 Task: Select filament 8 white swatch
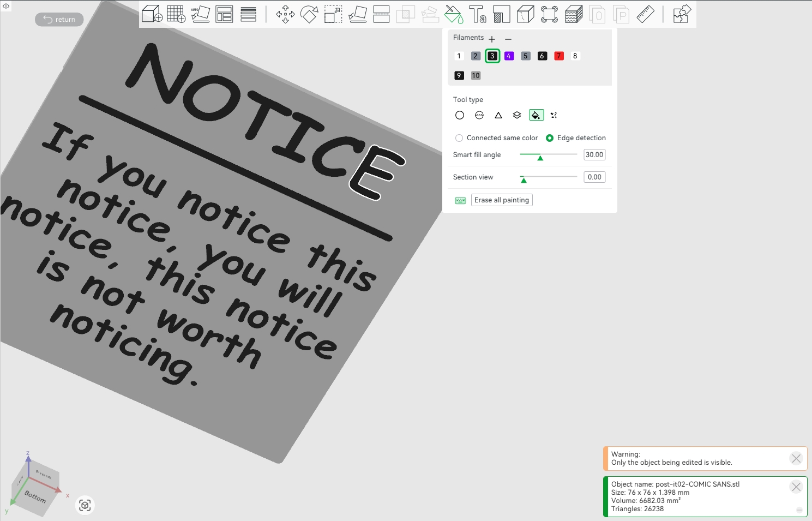tap(575, 56)
